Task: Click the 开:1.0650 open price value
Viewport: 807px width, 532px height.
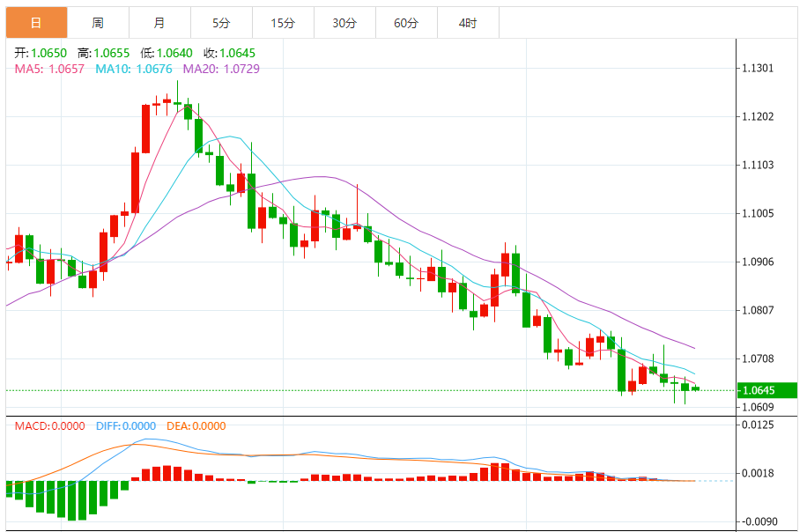Action: (x=41, y=53)
